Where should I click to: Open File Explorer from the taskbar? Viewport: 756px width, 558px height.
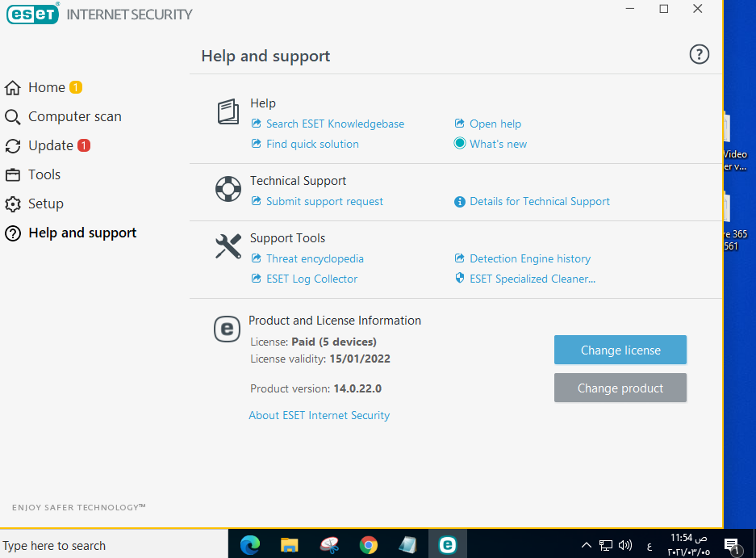click(290, 545)
